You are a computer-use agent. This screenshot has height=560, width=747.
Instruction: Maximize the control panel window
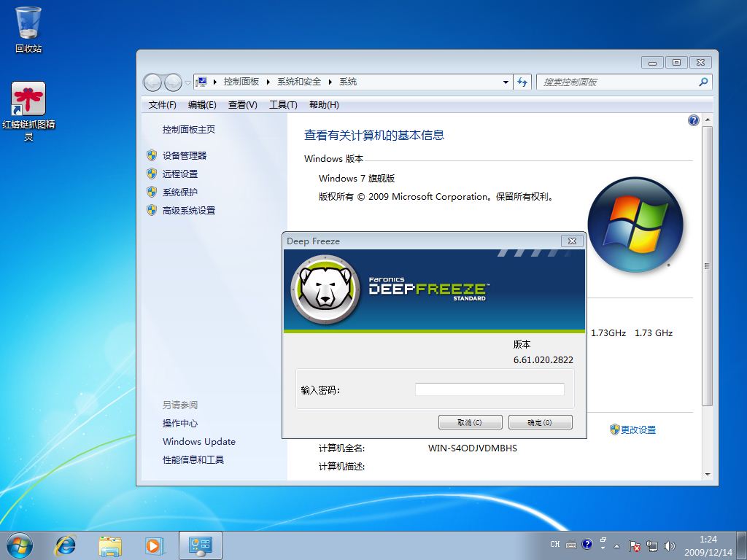click(x=676, y=63)
